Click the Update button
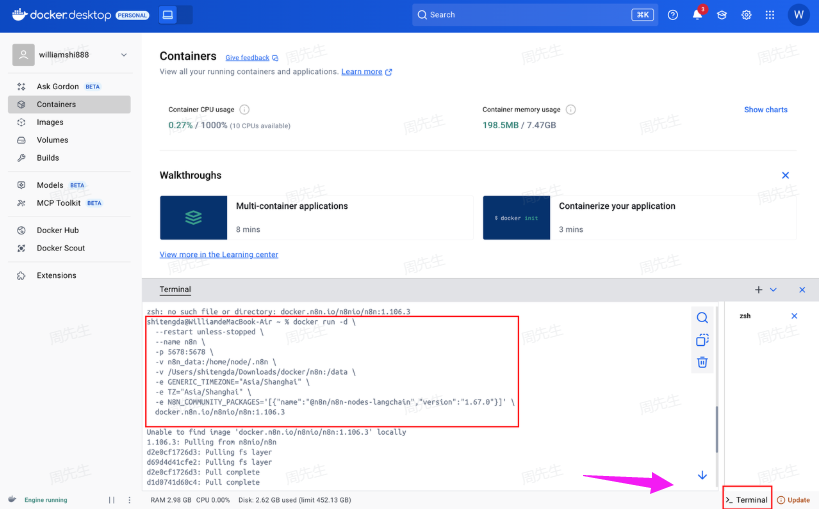822x519 pixels. pyautogui.click(x=793, y=500)
